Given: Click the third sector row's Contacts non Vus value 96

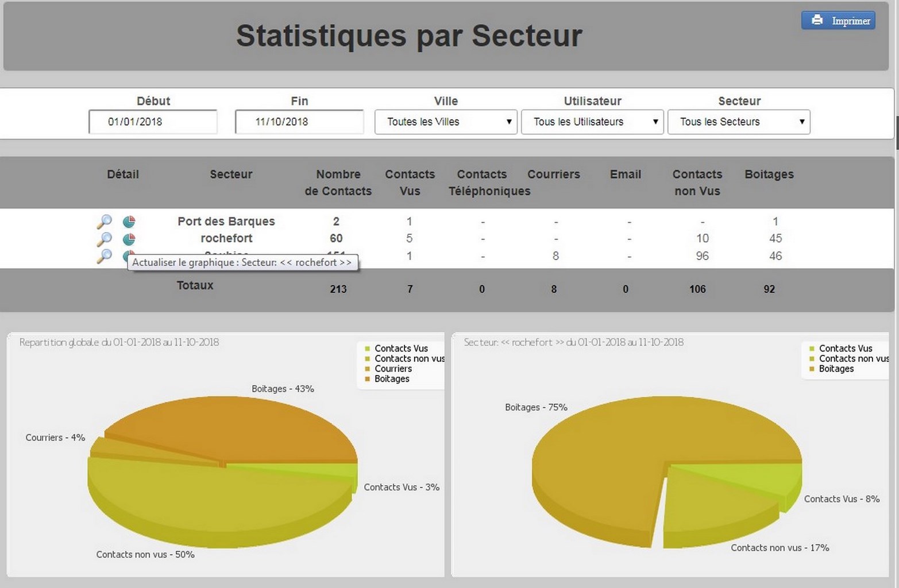Looking at the screenshot, I should 702,256.
